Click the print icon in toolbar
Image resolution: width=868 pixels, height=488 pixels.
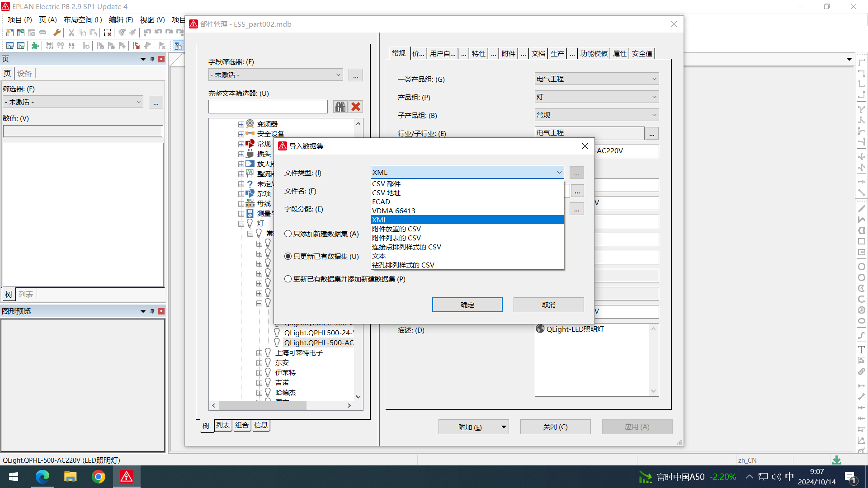pyautogui.click(x=42, y=33)
